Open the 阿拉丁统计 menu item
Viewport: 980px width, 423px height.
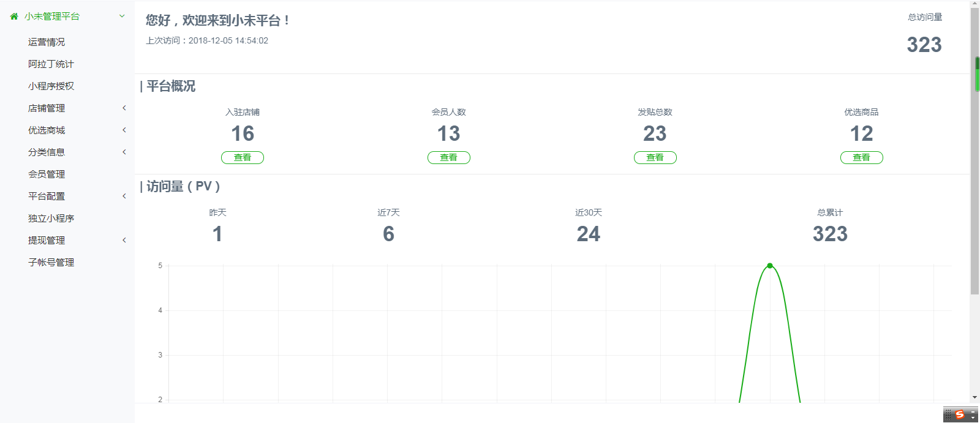click(x=51, y=64)
